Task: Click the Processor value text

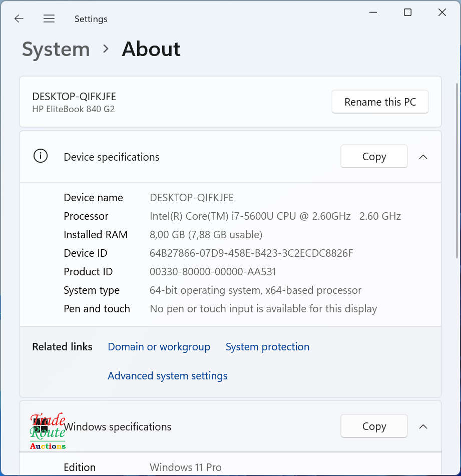Action: point(275,216)
